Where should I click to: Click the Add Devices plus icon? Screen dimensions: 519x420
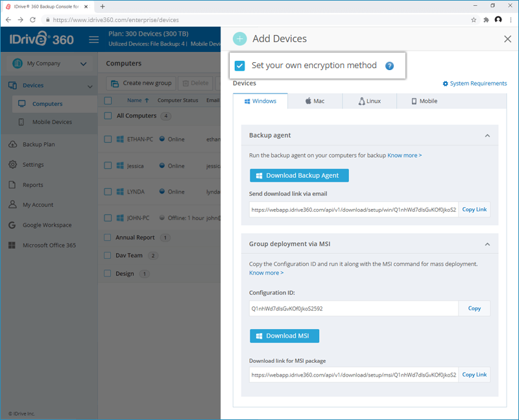pos(239,39)
